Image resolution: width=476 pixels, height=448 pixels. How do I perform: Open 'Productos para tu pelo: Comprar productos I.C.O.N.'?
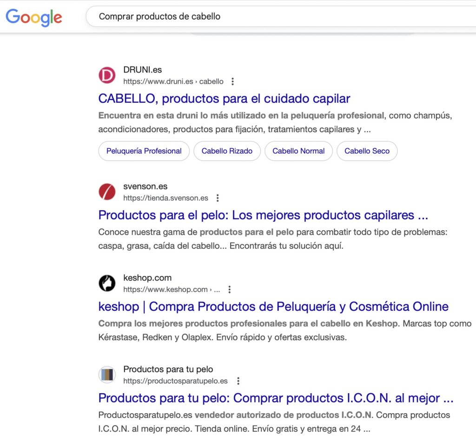tap(276, 398)
